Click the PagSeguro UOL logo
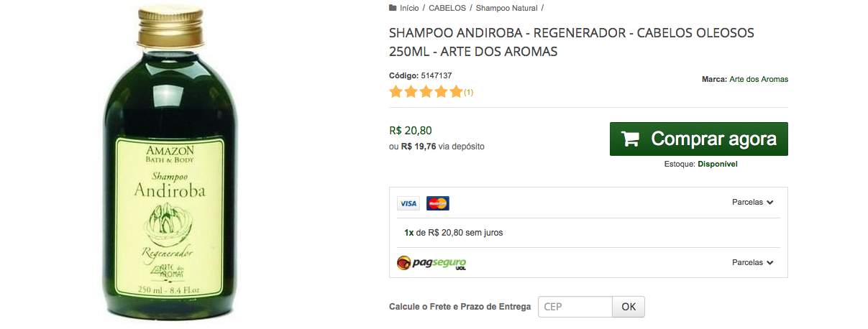868x329 pixels. (432, 263)
